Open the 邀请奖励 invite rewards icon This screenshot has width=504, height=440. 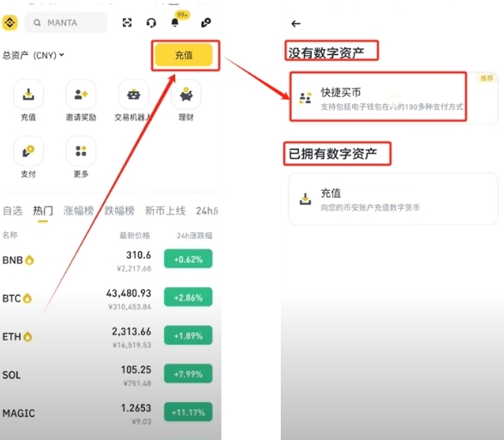click(81, 95)
